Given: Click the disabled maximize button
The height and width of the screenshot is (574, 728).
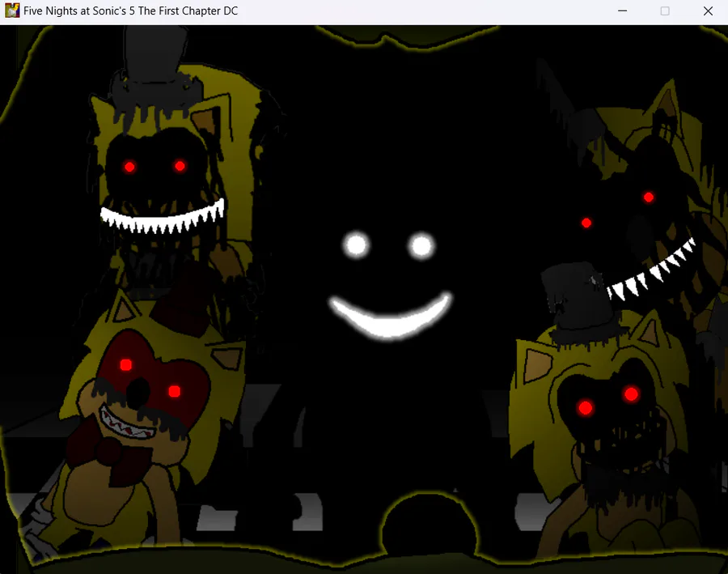Looking at the screenshot, I should coord(665,11).
